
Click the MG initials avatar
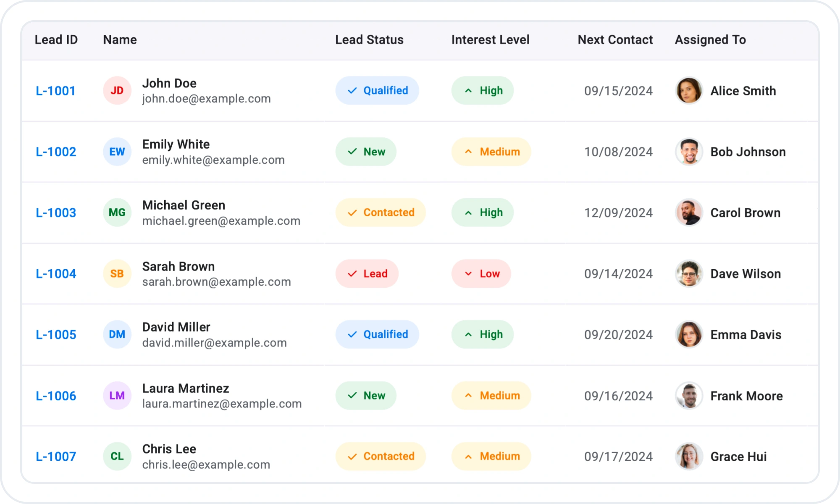(117, 213)
